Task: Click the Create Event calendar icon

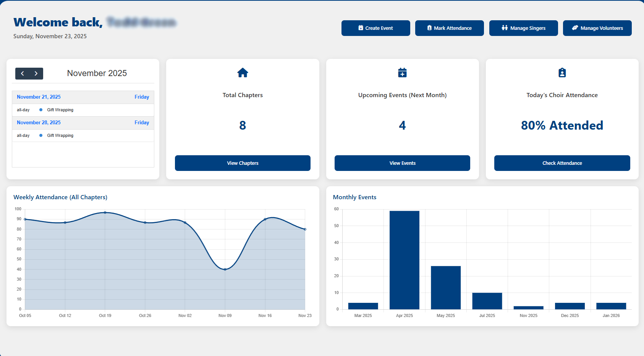Action: pos(361,28)
